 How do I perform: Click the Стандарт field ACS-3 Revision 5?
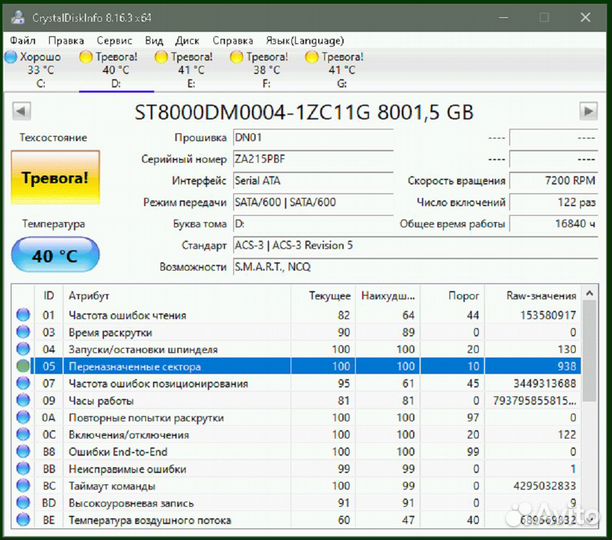tap(415, 245)
